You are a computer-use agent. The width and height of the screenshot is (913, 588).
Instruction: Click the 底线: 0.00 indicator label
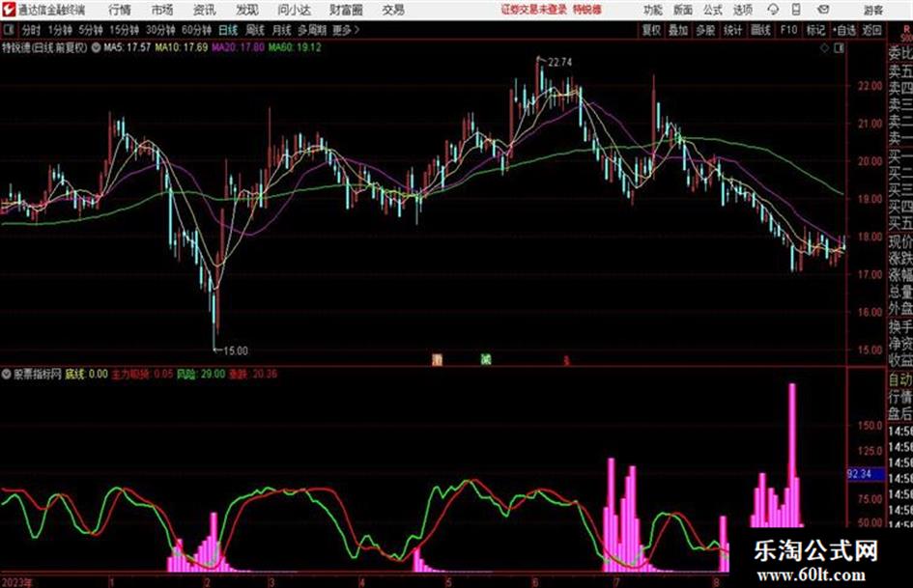click(x=86, y=375)
